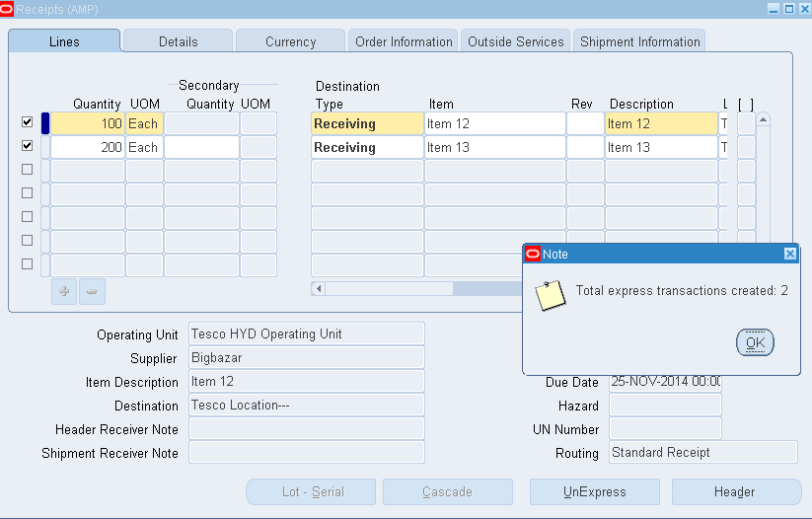Image resolution: width=812 pixels, height=519 pixels.
Task: Click Destination field Tesco Location
Action: (307, 406)
